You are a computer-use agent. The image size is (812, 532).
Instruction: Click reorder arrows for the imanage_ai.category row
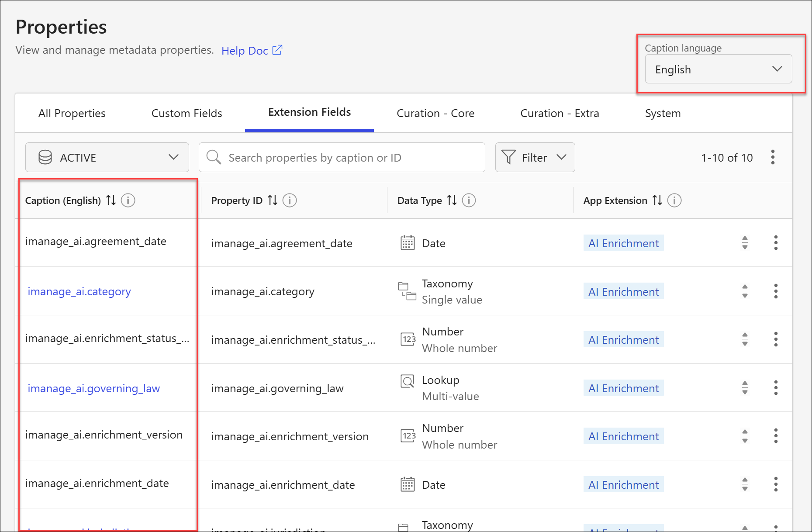(x=745, y=291)
